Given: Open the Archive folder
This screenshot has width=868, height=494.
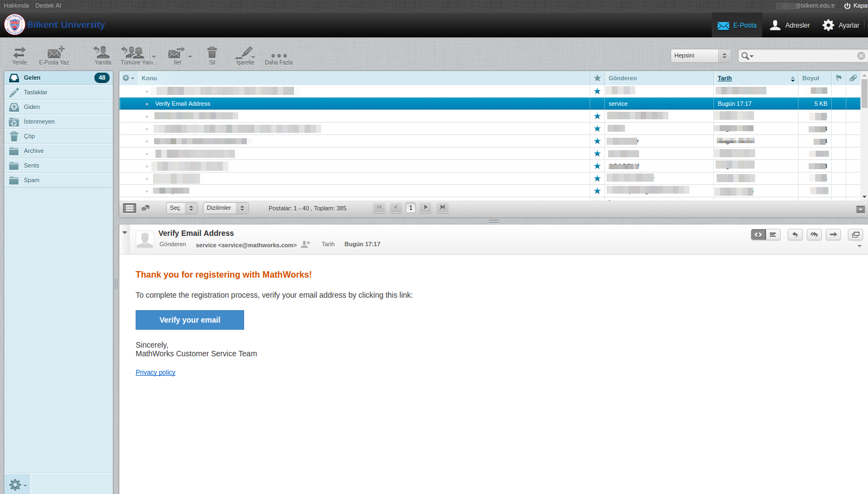Looking at the screenshot, I should [x=59, y=151].
